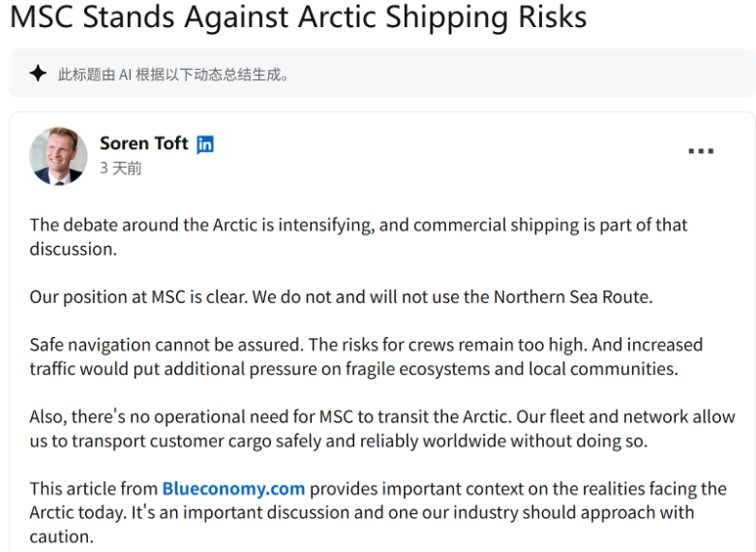756x552 pixels.
Task: Click the Soren Toft author name
Action: 144,143
